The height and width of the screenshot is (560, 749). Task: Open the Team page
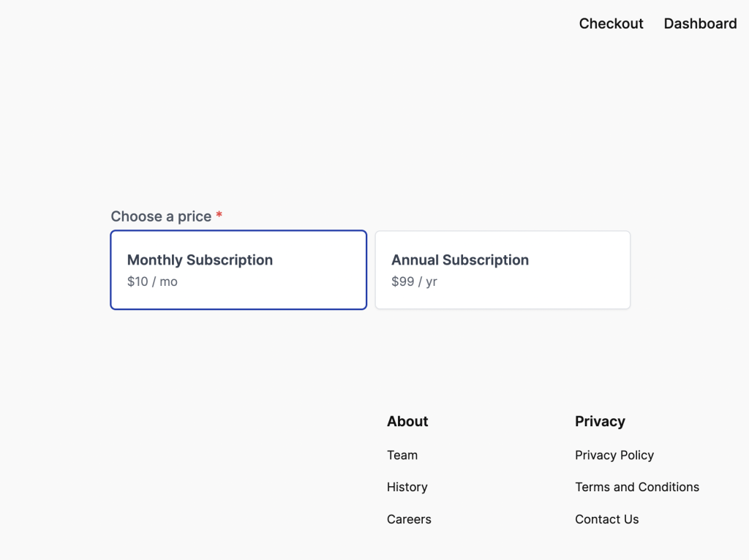coord(402,455)
